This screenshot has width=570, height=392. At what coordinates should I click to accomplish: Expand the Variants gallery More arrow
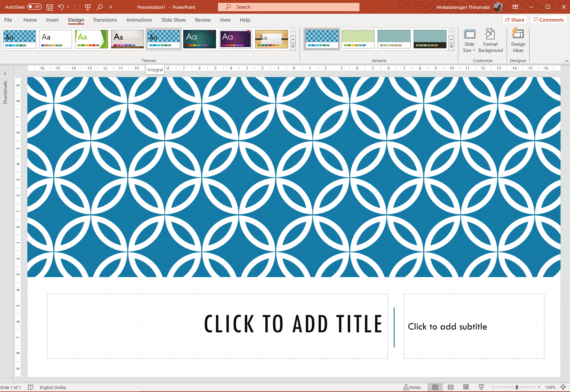451,47
